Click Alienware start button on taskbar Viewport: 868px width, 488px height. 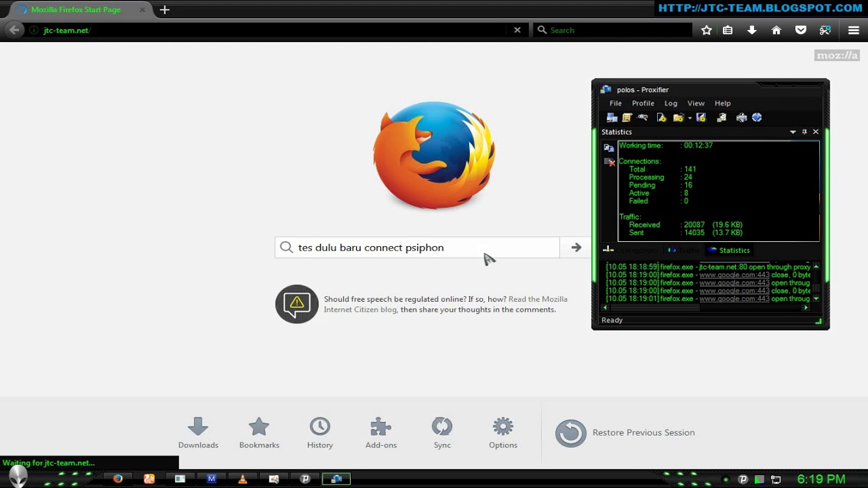(x=18, y=476)
